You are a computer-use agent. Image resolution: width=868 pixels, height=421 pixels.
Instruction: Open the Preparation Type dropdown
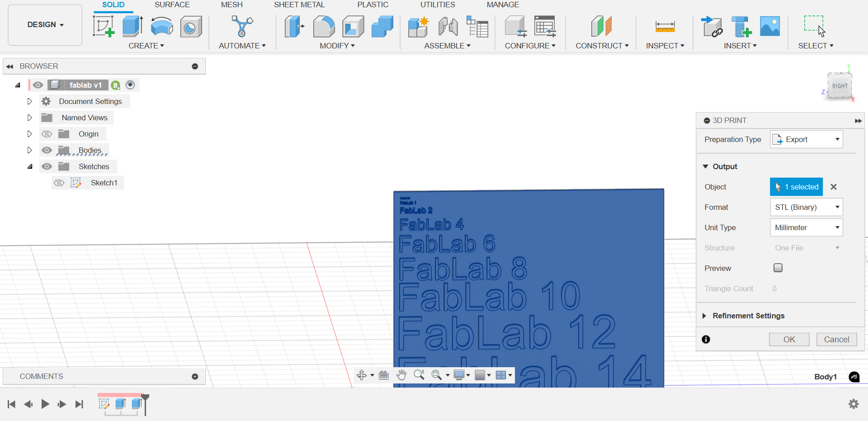[807, 139]
